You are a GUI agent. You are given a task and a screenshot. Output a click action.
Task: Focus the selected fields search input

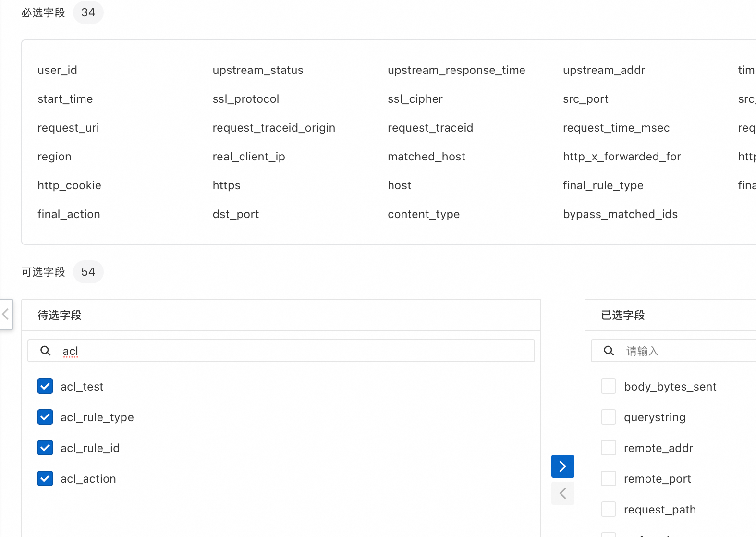673,351
